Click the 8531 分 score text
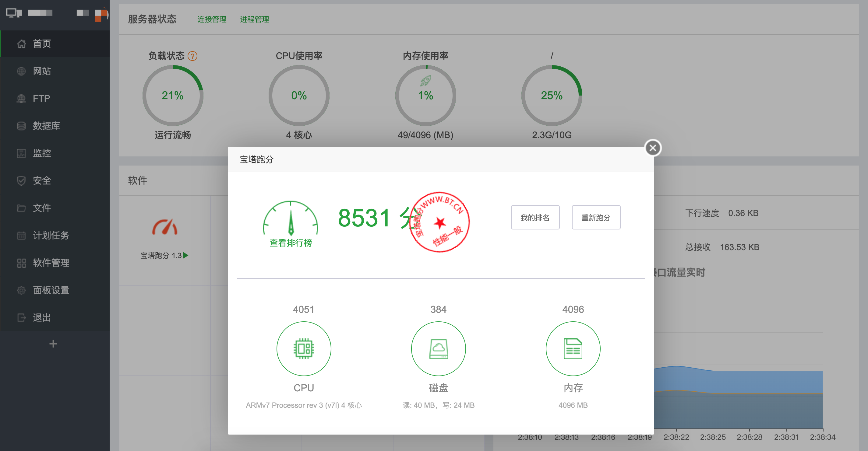868x451 pixels. tap(379, 218)
